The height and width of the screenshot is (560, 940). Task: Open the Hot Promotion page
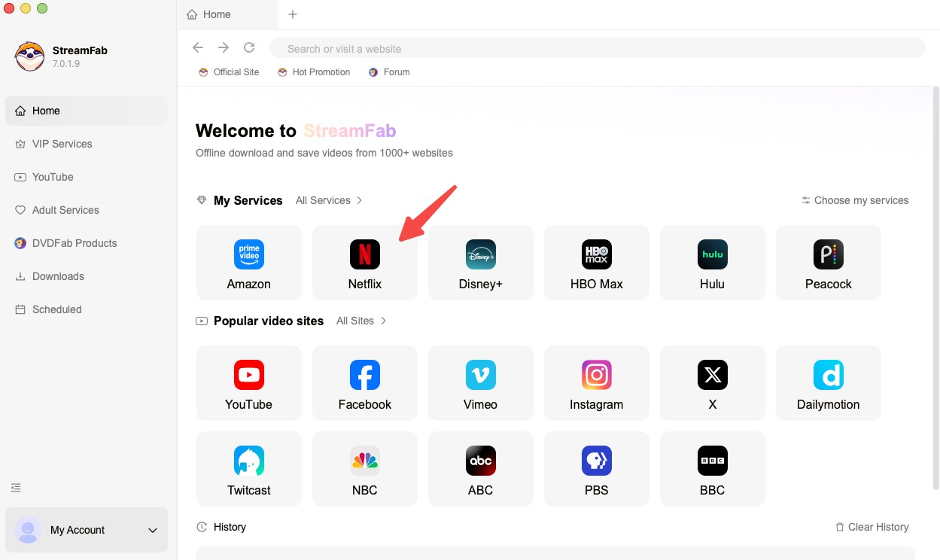coord(314,72)
